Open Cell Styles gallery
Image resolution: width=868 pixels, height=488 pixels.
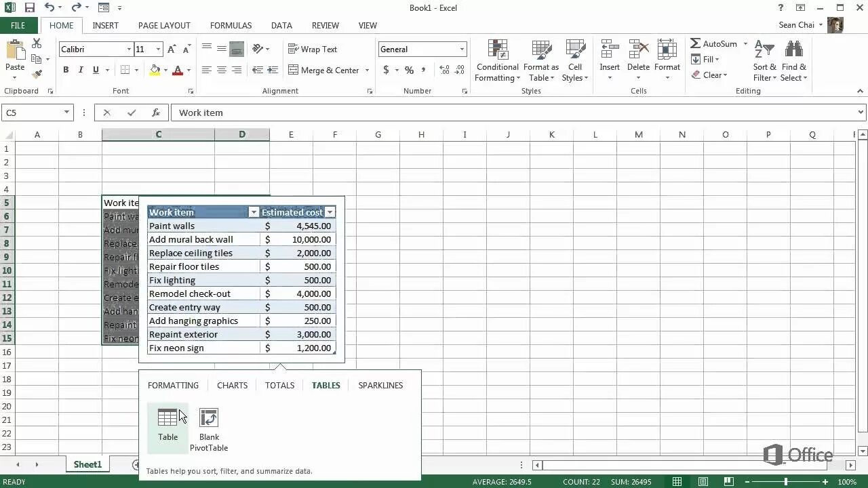575,61
